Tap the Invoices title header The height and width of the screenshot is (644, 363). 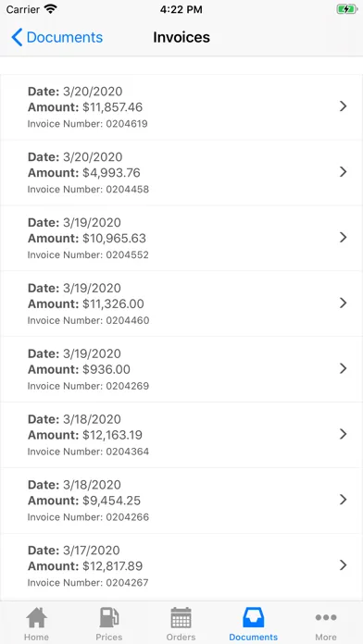click(x=181, y=37)
